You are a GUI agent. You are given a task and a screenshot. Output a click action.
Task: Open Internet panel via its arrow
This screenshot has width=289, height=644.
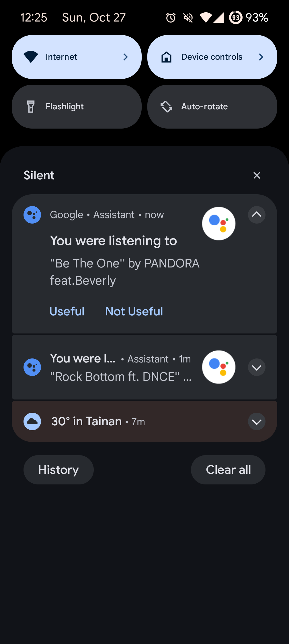click(x=126, y=57)
